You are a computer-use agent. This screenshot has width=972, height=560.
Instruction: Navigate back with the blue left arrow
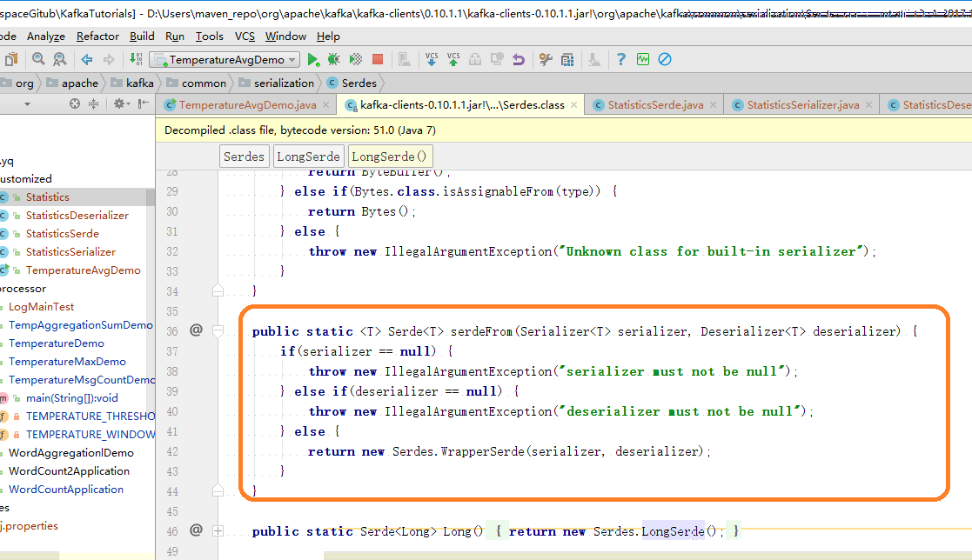point(87,59)
